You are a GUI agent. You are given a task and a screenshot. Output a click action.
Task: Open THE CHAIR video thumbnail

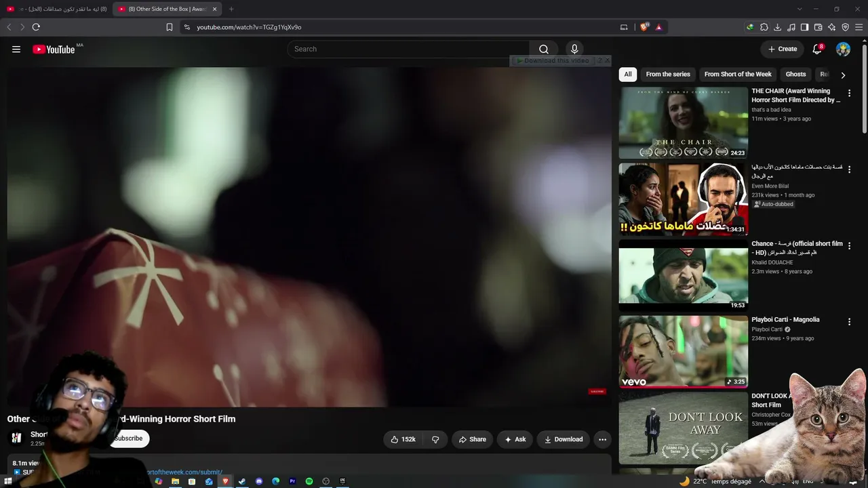coord(683,123)
